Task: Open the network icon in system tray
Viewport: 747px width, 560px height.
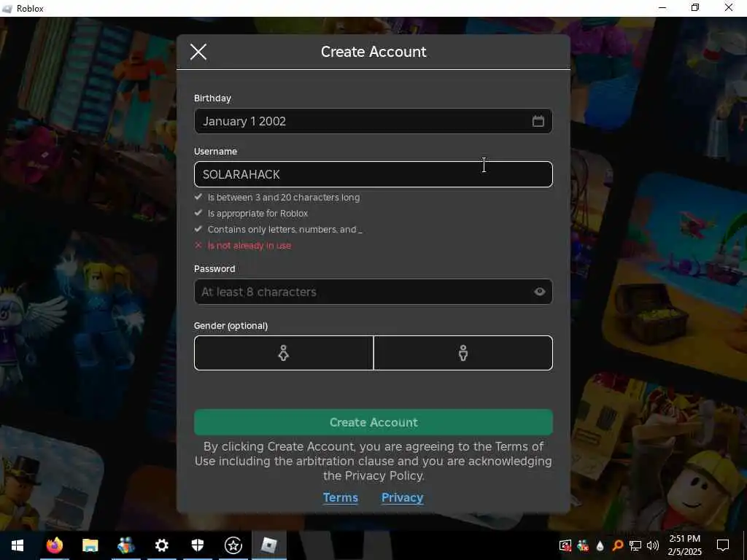Action: click(x=635, y=545)
